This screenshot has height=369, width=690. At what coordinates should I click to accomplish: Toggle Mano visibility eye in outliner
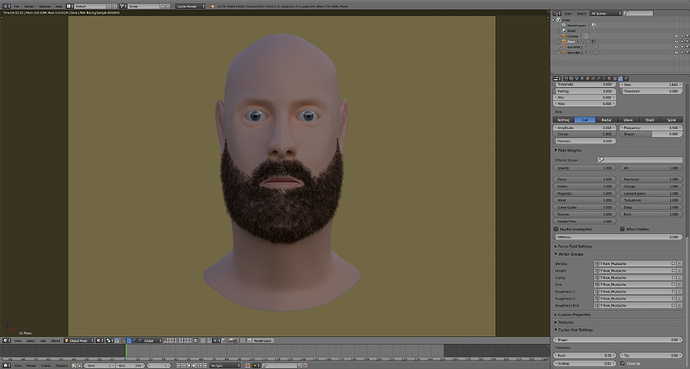tap(676, 41)
